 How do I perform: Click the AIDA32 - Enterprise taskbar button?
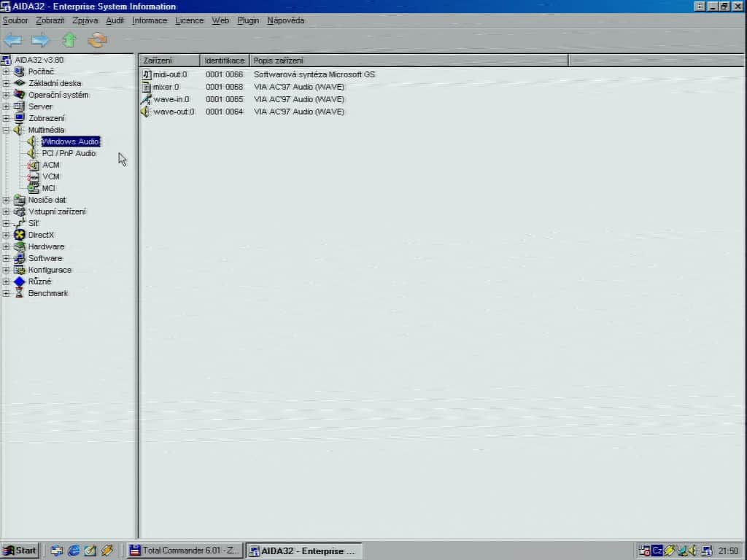pyautogui.click(x=304, y=551)
